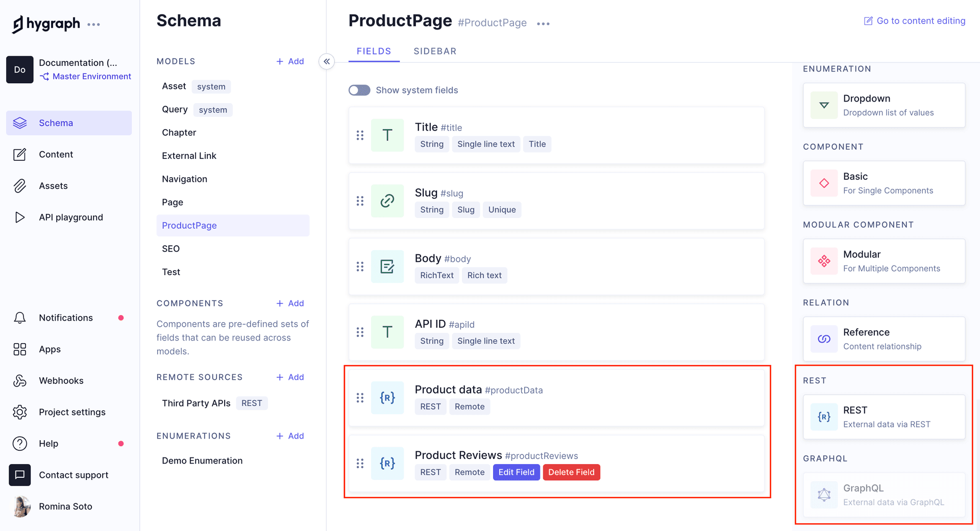This screenshot has width=980, height=531.
Task: Collapse the schema sidebar with chevron button
Action: click(327, 61)
